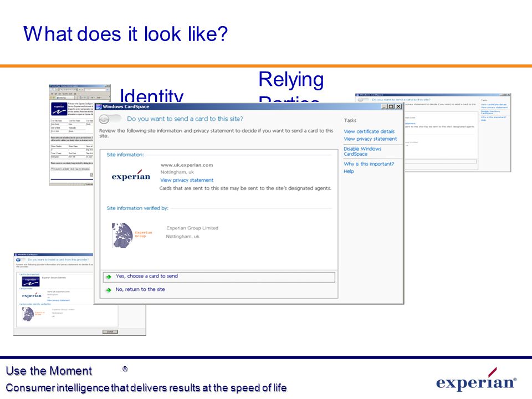
Task: Click the Experian logo in Site information
Action: tap(131, 176)
